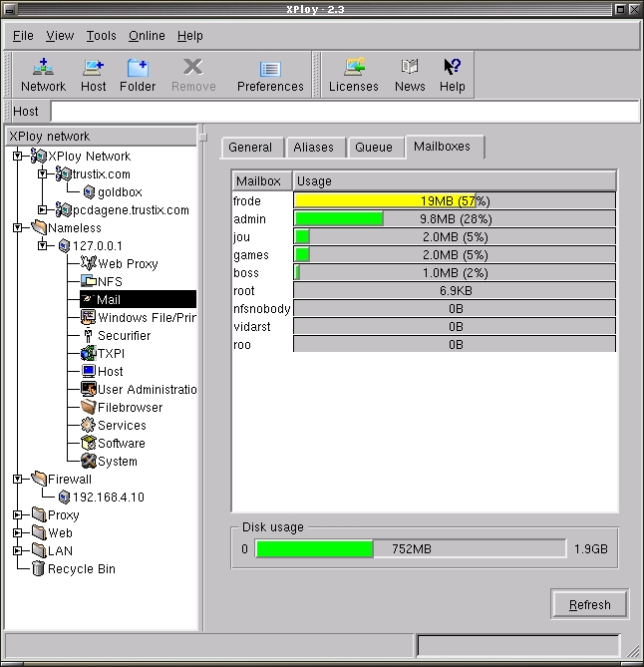Expand the LAN folder node
This screenshot has width=644, height=667.
[x=18, y=551]
